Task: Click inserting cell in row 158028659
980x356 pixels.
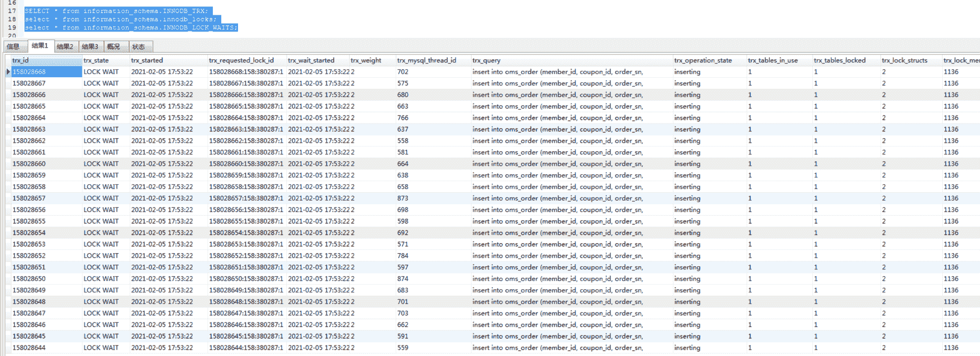Action: point(710,175)
